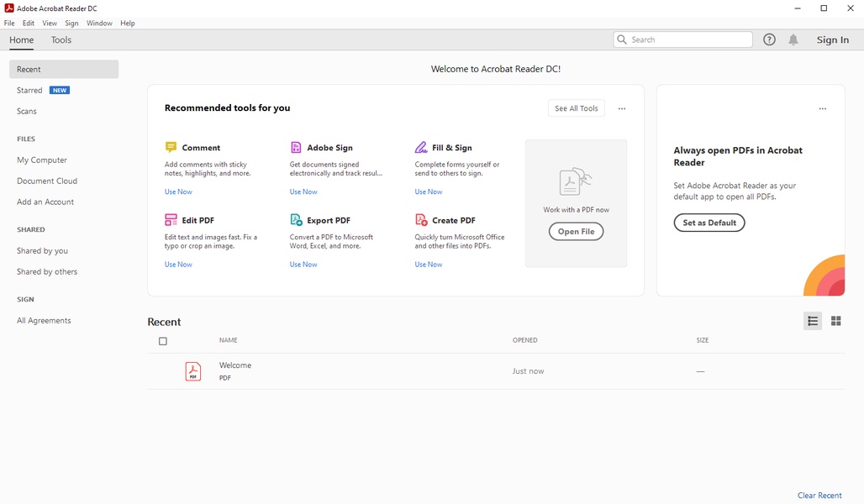Open the notifications bell
Viewport: 864px width, 504px height.
(793, 39)
